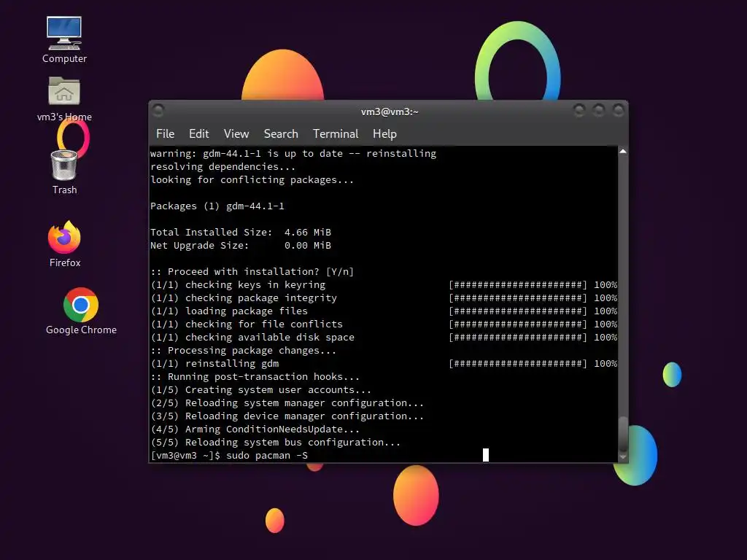
Task: Open the File menu in terminal
Action: point(166,134)
